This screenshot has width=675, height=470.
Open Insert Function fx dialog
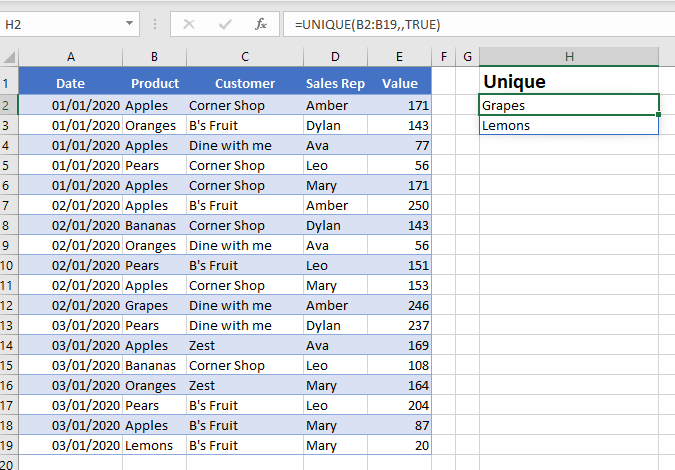(x=260, y=24)
